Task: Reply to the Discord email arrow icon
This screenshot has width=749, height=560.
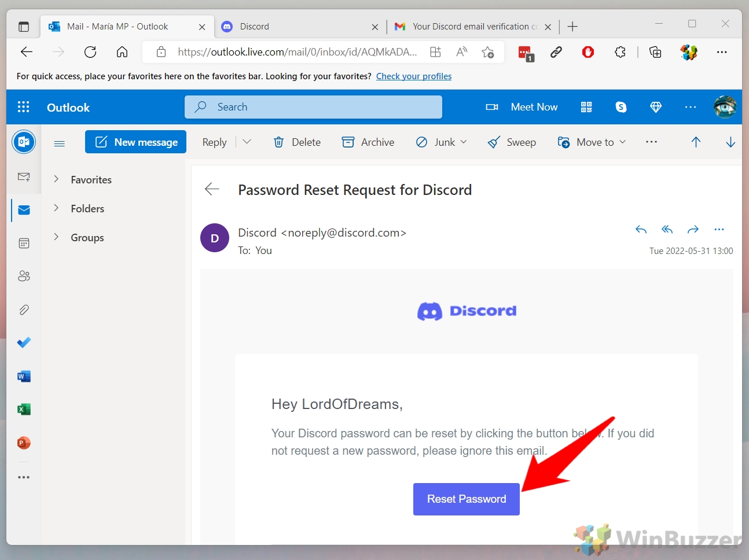Action: point(641,230)
